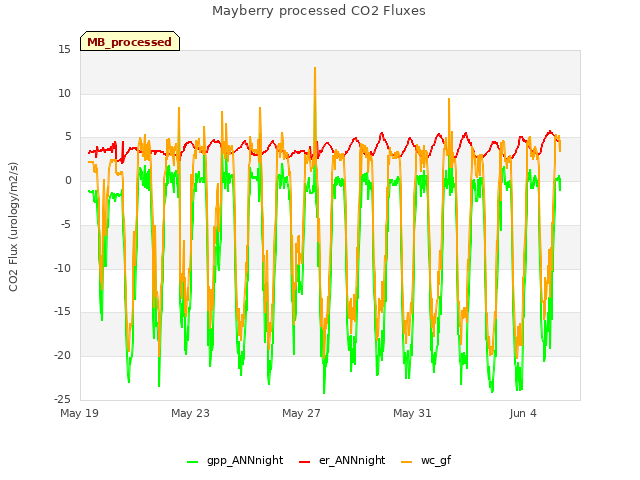Click the -15 y-axis tick label

coord(63,312)
